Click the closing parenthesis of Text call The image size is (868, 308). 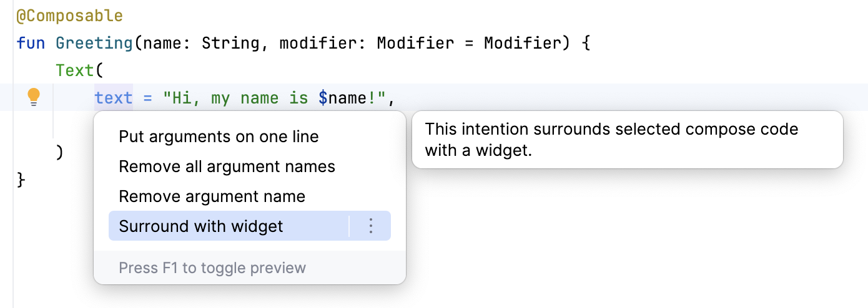tap(60, 152)
